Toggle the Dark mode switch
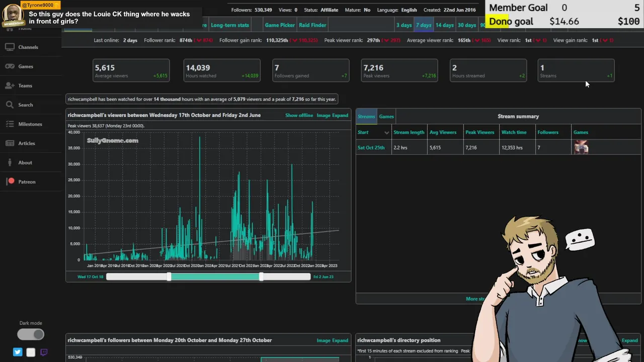 coord(31,334)
